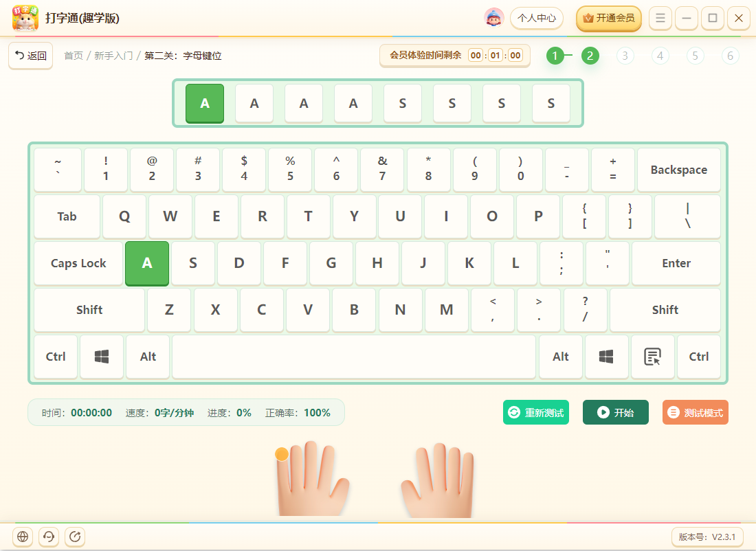Go to 新手入门 breadcrumb link
756x551 pixels.
[113, 56]
